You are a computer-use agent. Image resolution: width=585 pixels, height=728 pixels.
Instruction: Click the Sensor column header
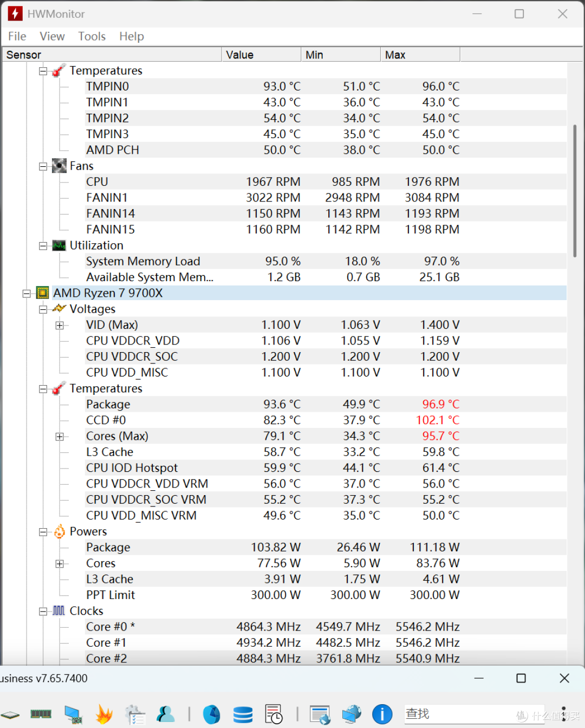pyautogui.click(x=112, y=55)
